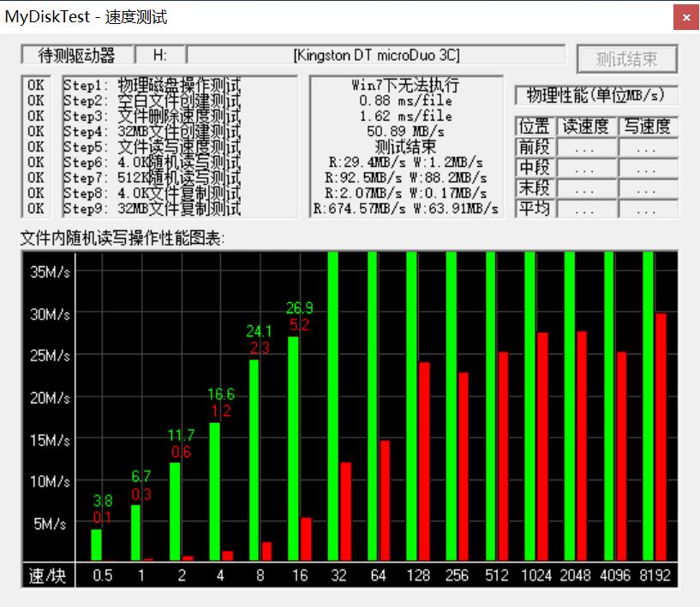Click the 512 block size axis label

(497, 575)
